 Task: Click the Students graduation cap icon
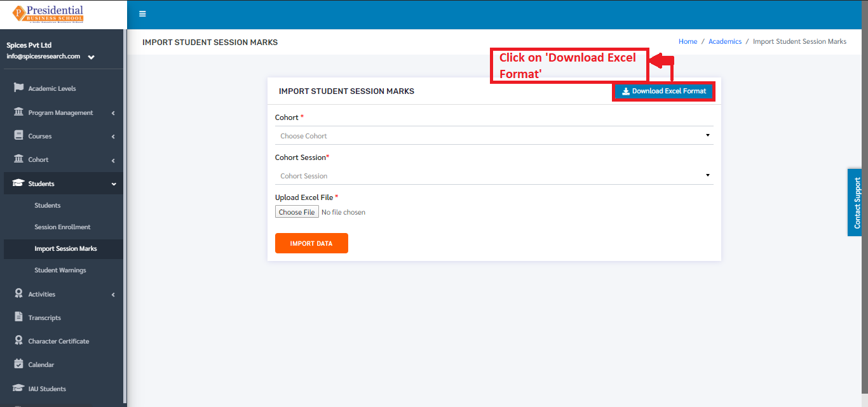point(18,183)
